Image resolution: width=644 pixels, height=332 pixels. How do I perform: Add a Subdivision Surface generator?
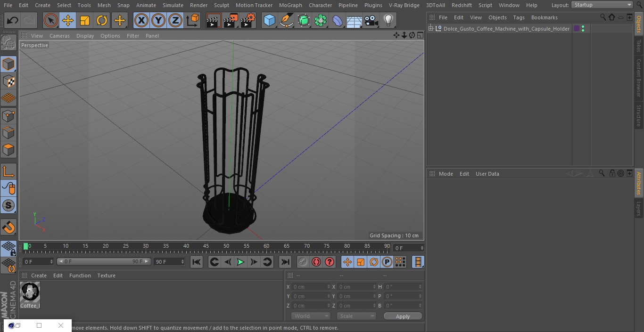click(304, 20)
